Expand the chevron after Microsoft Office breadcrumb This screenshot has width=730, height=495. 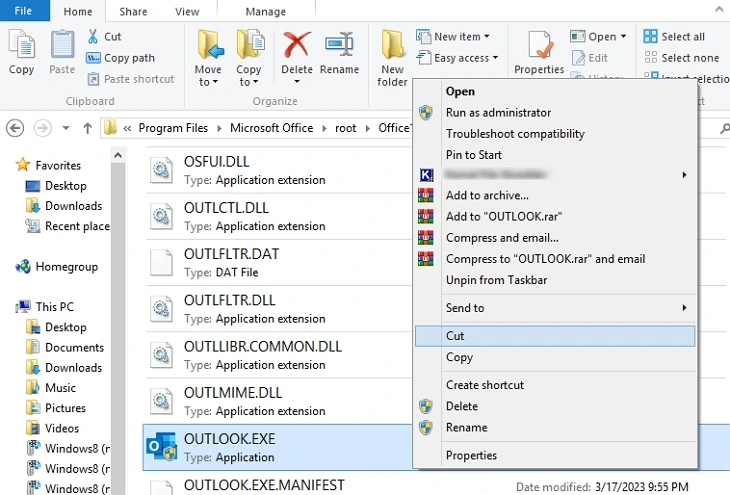324,128
